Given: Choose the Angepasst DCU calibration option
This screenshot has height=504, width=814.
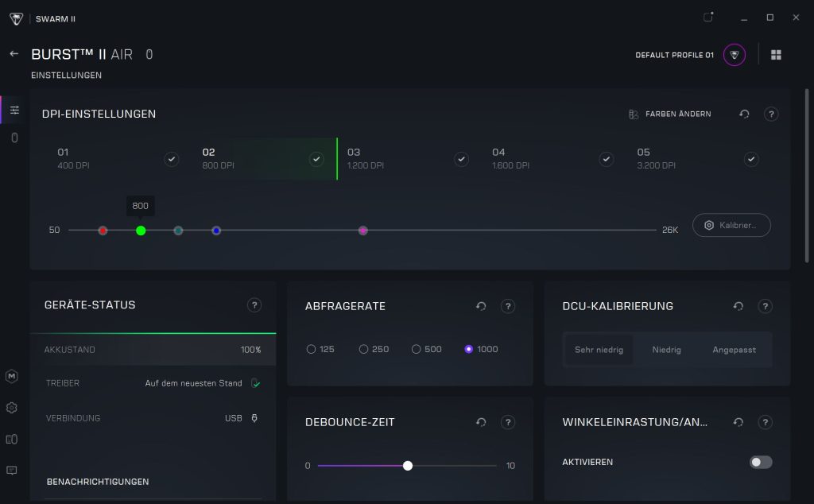Looking at the screenshot, I should coord(734,350).
